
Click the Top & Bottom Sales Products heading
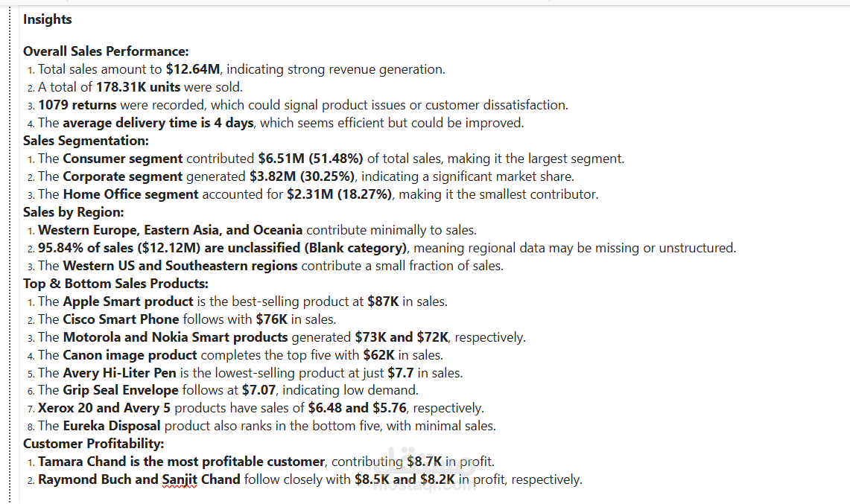click(115, 284)
